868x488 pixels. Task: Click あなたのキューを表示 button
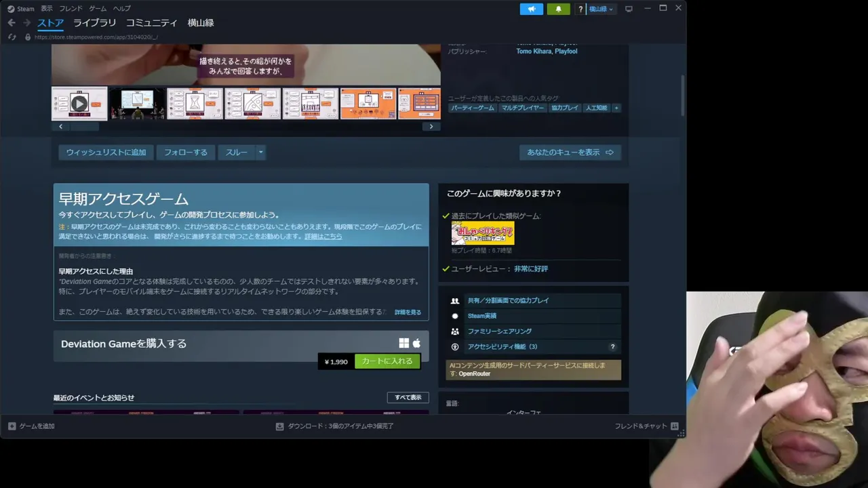pos(570,152)
